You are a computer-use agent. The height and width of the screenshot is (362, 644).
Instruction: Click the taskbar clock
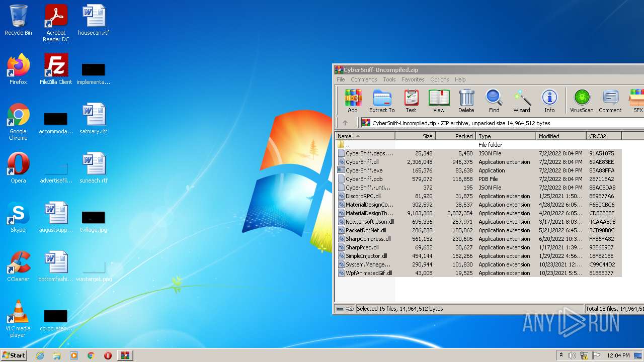(x=618, y=355)
